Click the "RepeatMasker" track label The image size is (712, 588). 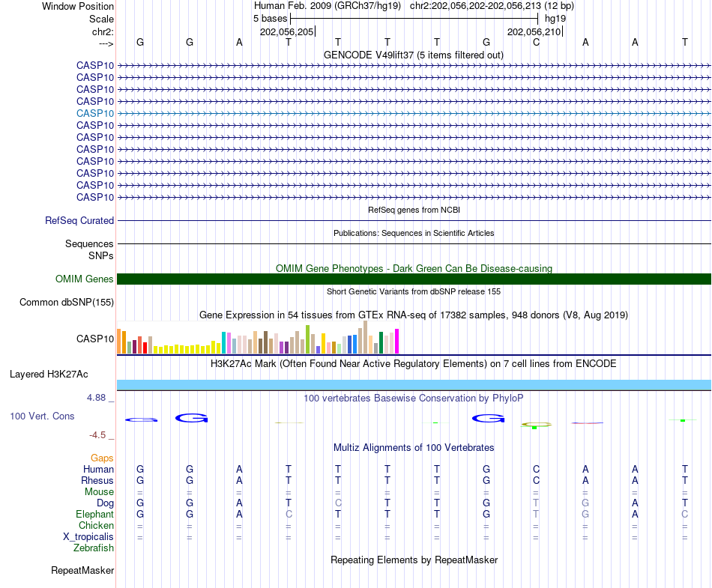pos(82,570)
